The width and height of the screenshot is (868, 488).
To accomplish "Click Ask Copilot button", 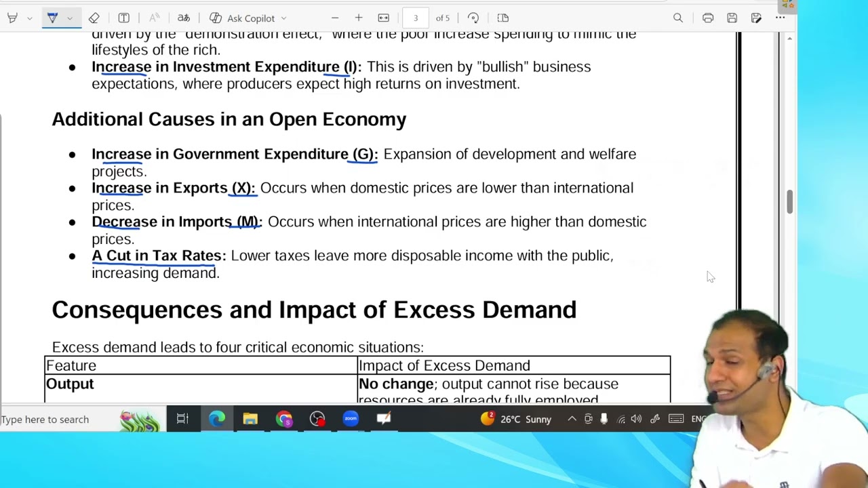I will [x=243, y=18].
